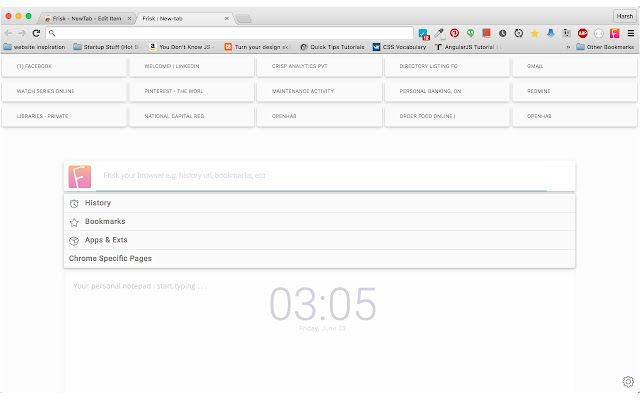Open the Gmail tile

coord(575,66)
